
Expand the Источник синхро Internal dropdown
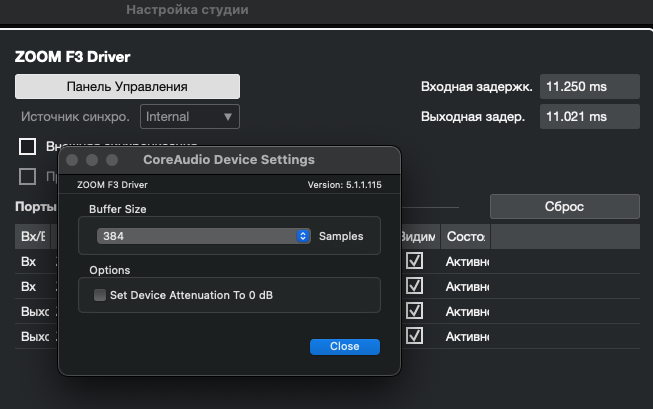click(x=189, y=116)
